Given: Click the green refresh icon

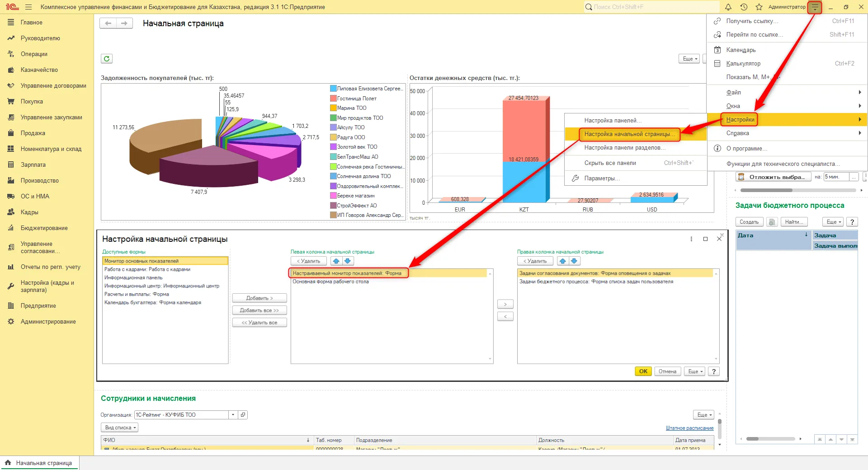Looking at the screenshot, I should 107,58.
